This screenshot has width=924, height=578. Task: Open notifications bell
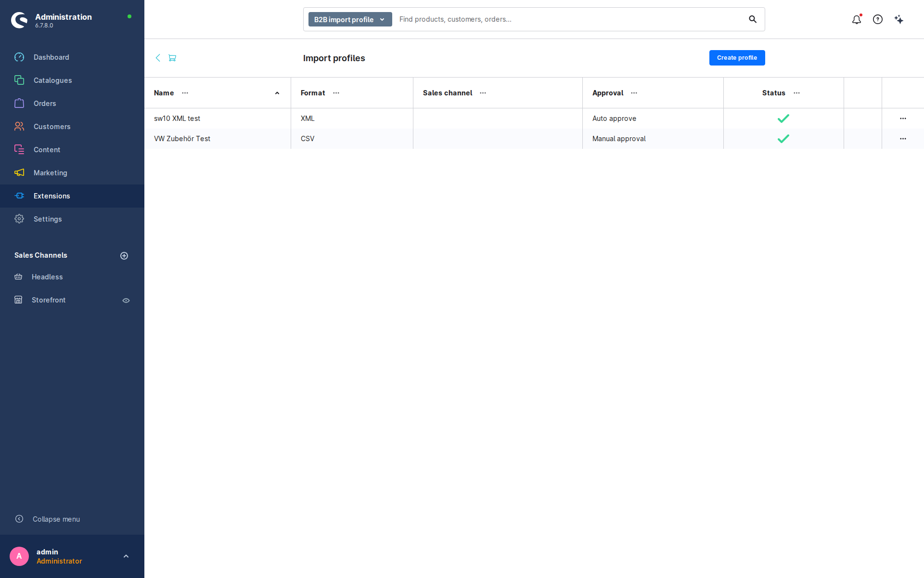pos(857,19)
